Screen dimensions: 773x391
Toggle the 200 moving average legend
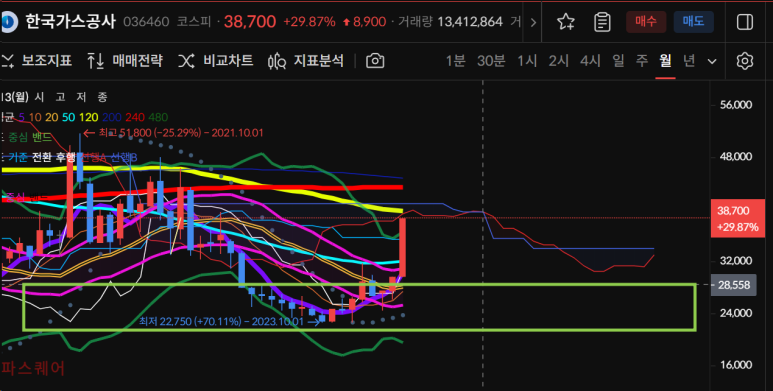[112, 117]
